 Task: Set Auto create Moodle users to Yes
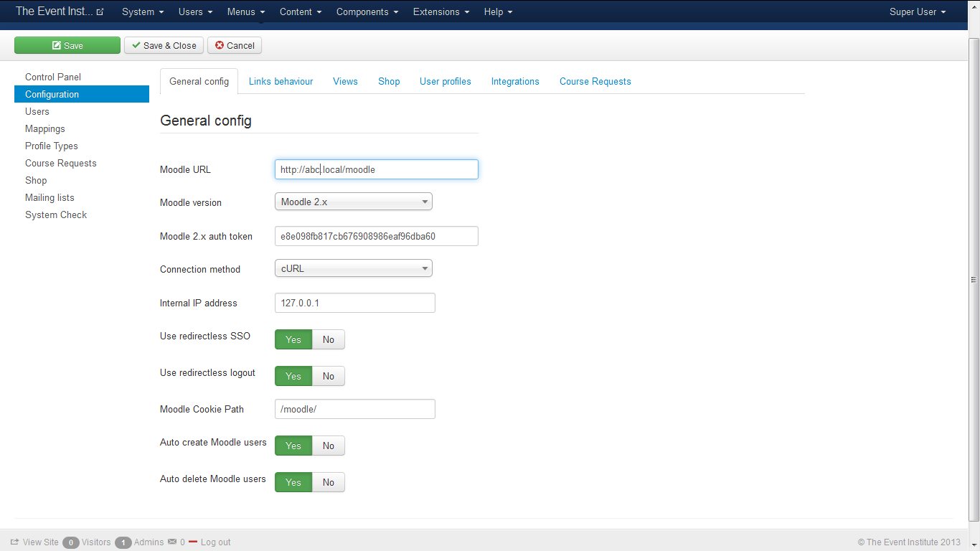[x=293, y=446]
